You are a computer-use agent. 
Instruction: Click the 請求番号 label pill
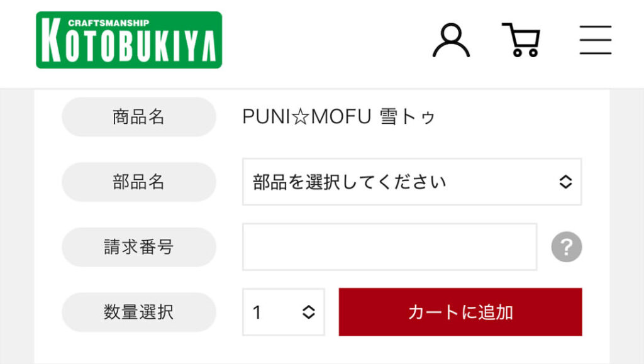coord(138,247)
